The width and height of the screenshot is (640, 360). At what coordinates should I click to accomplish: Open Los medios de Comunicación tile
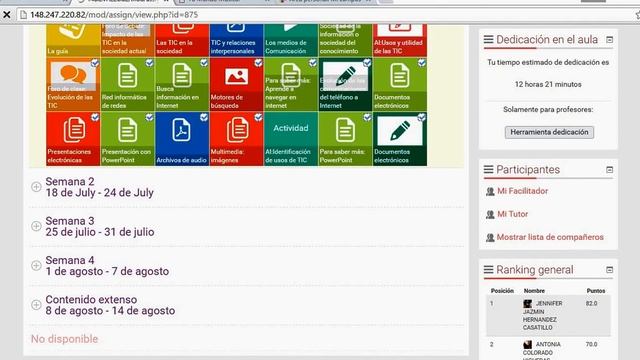(291, 40)
